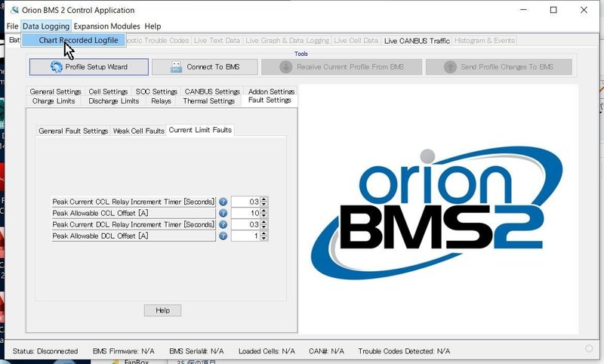Select Current Limit Faults sub-tab

[x=200, y=130]
